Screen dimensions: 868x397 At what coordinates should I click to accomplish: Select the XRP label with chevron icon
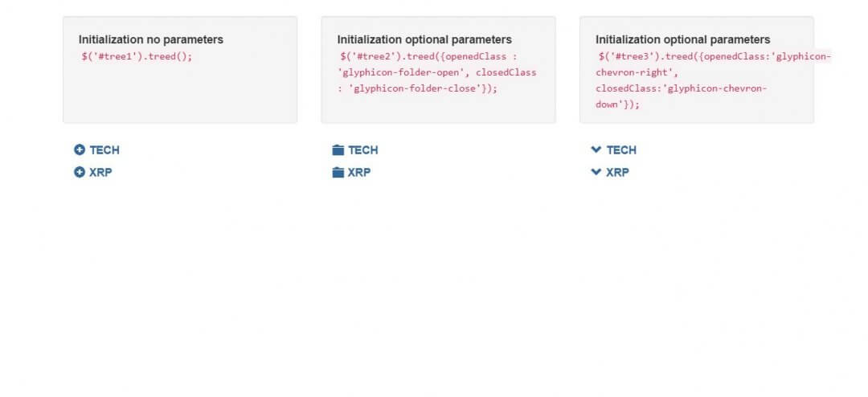(x=617, y=172)
